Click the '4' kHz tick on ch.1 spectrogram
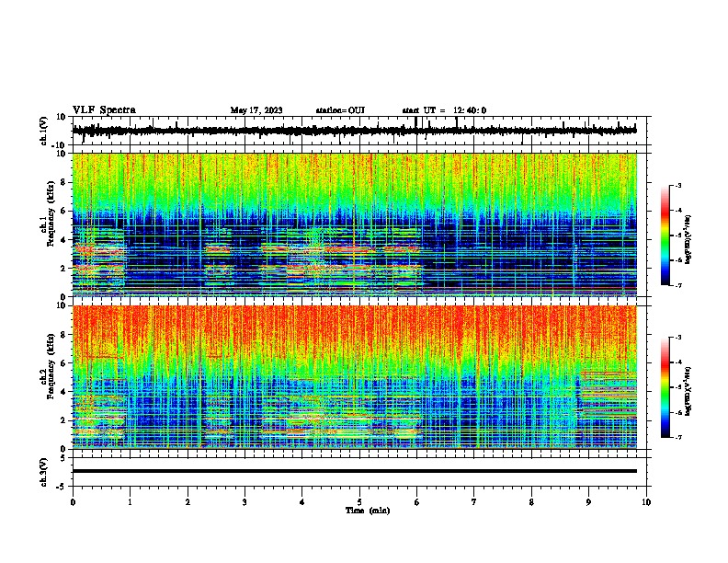 pyautogui.click(x=63, y=240)
